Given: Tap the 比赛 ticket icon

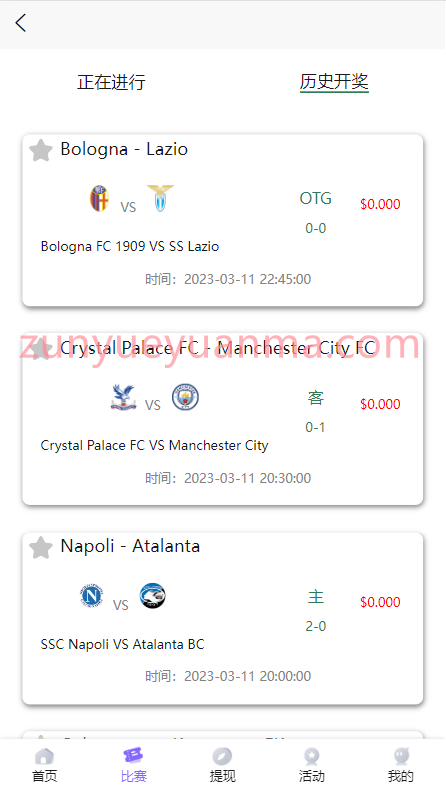Looking at the screenshot, I should click(x=133, y=756).
